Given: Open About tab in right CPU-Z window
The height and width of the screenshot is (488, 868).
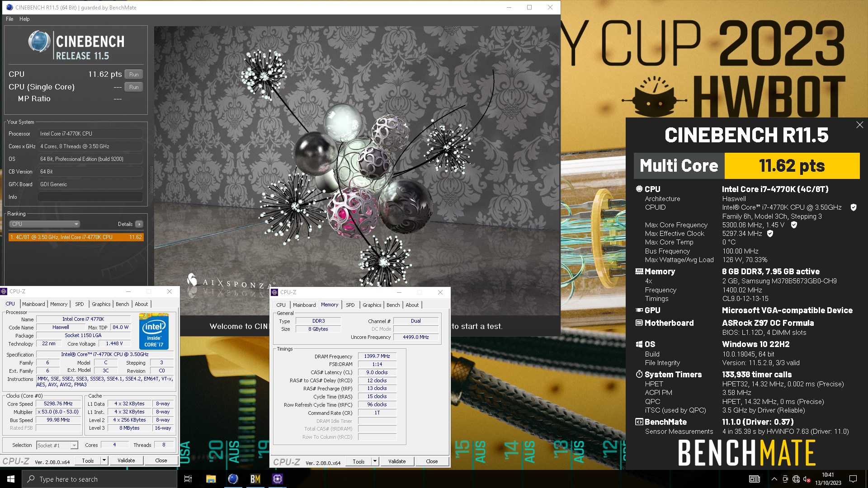Looking at the screenshot, I should (x=412, y=305).
